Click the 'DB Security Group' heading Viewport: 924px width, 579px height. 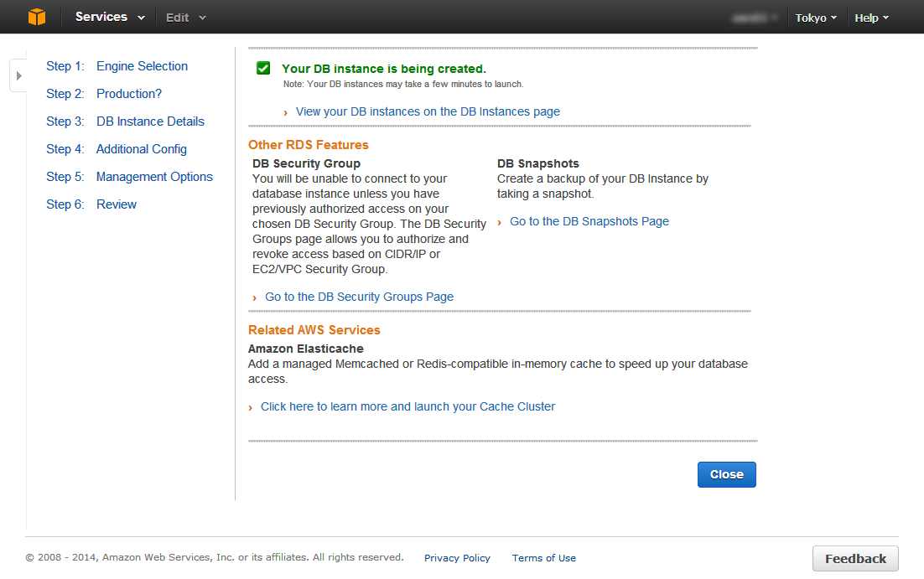(306, 163)
